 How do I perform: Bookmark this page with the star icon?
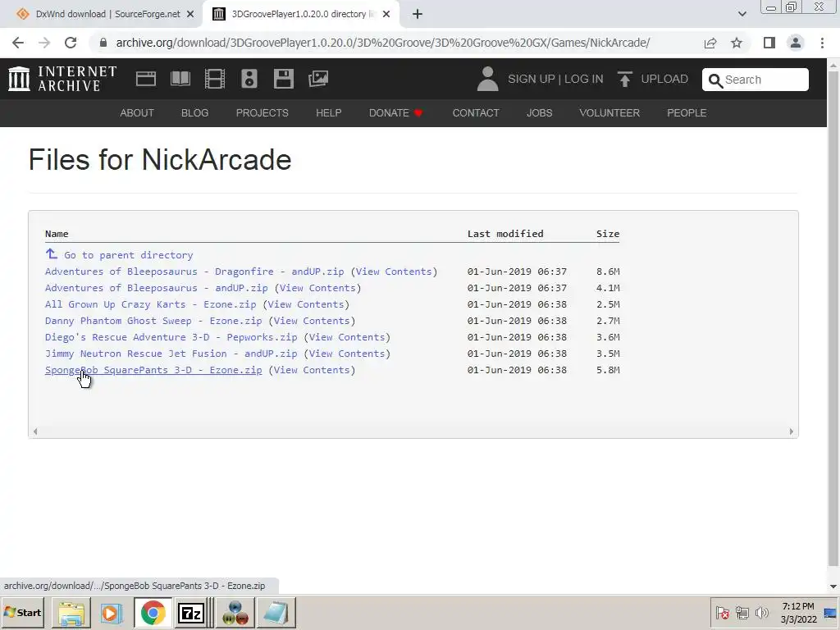(737, 43)
